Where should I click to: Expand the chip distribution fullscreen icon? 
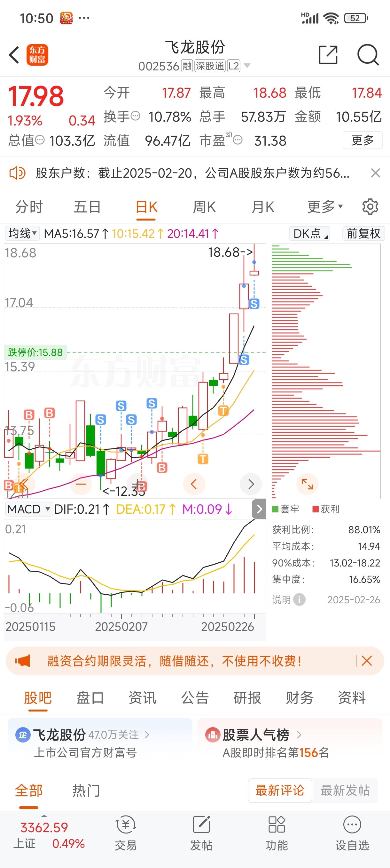point(307,484)
